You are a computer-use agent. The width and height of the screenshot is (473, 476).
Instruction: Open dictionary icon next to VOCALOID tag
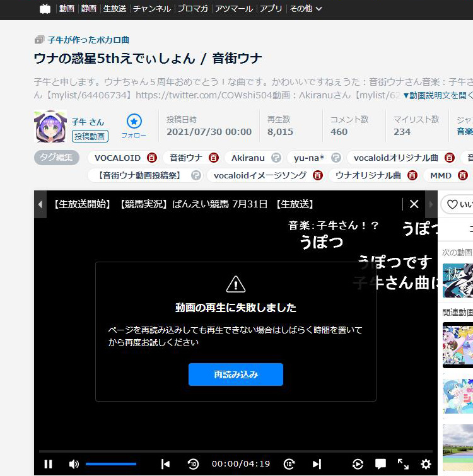point(152,158)
